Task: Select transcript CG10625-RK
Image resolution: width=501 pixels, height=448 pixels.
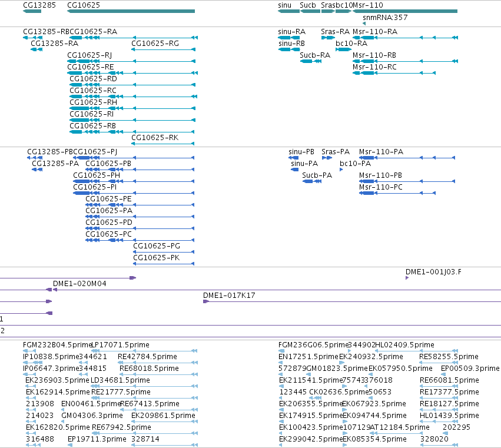Action: [x=163, y=144]
